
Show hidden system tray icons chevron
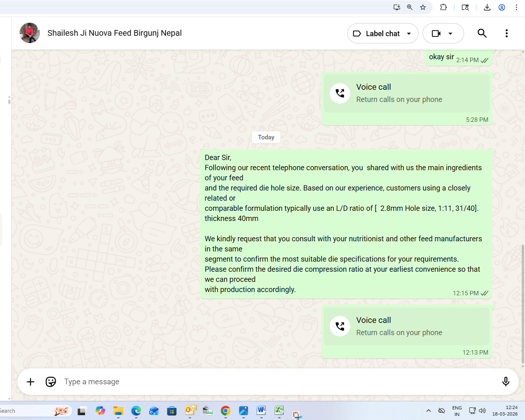point(428,411)
